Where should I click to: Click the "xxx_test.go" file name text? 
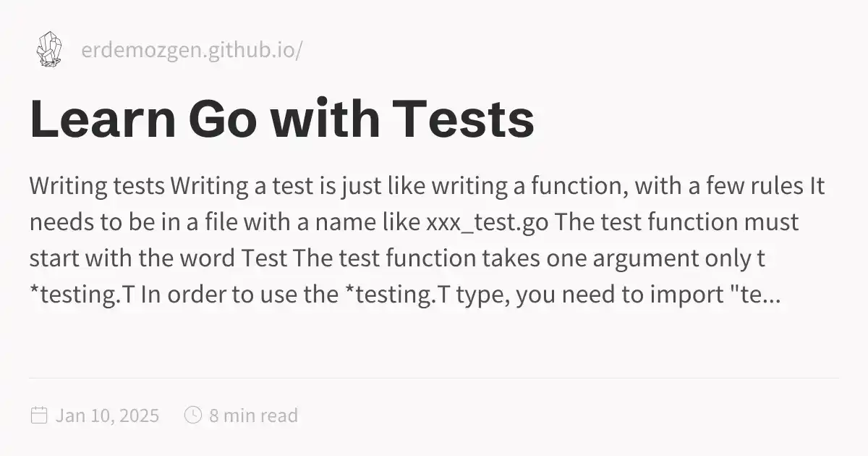[x=488, y=221]
